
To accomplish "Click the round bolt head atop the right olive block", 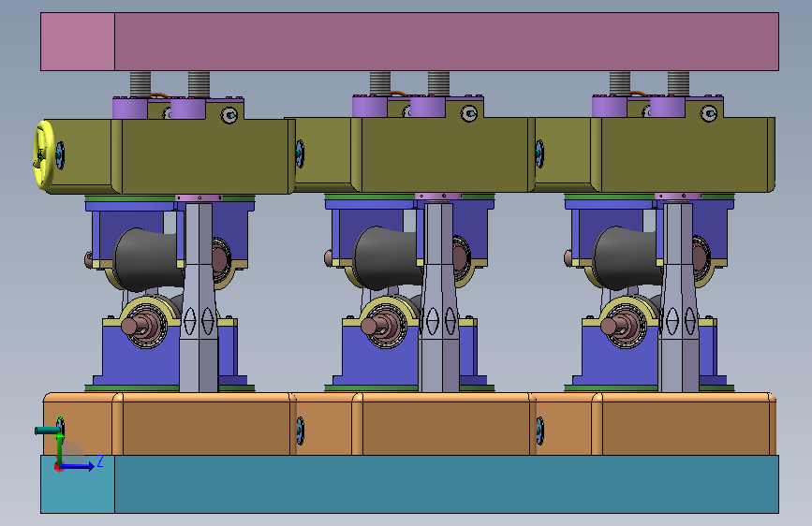I will click(709, 113).
